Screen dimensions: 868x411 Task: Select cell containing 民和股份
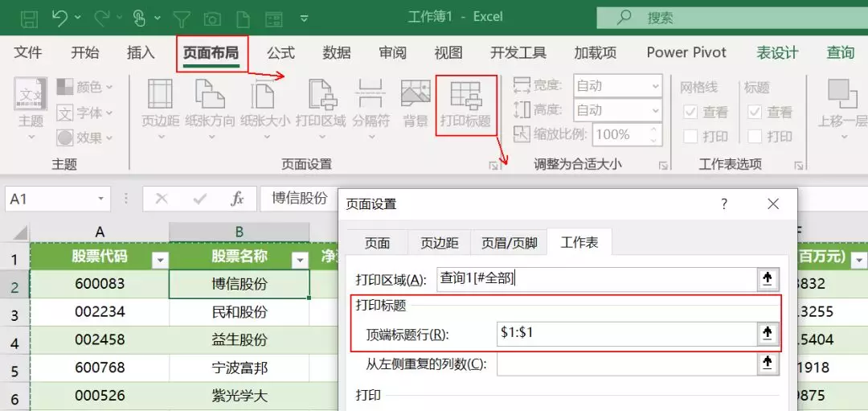pos(240,312)
